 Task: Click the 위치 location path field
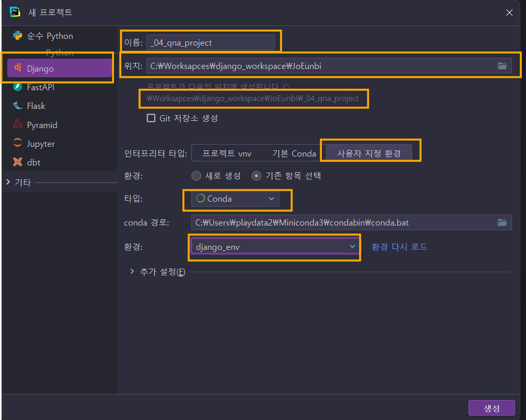point(329,66)
